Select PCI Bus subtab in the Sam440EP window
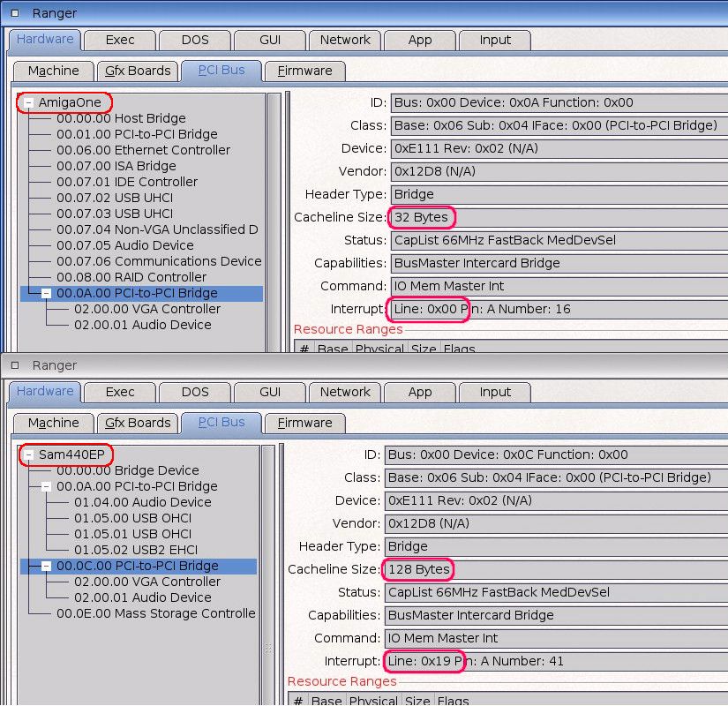Image resolution: width=728 pixels, height=706 pixels. [221, 423]
